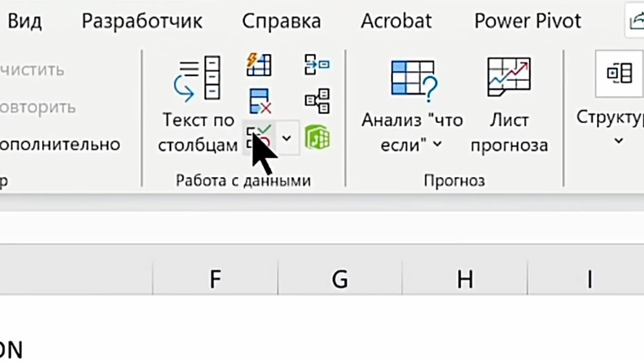Run Flash Fill from the ribbon
The image size is (644, 362).
click(x=259, y=65)
